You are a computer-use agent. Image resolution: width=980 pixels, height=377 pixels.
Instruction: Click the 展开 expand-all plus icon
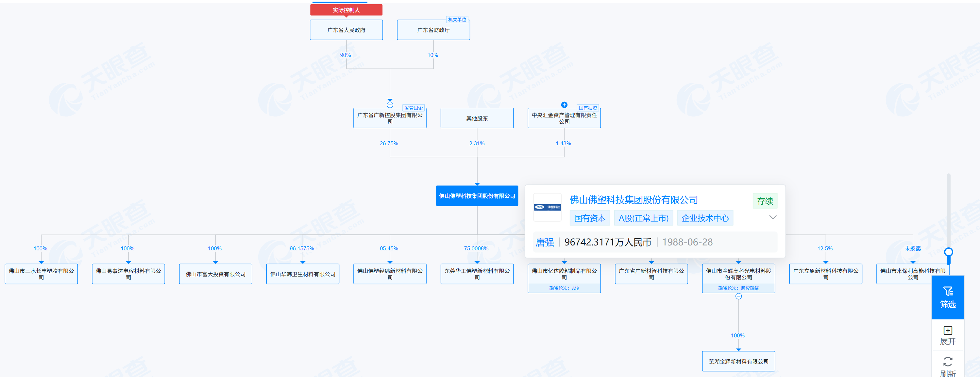[948, 330]
